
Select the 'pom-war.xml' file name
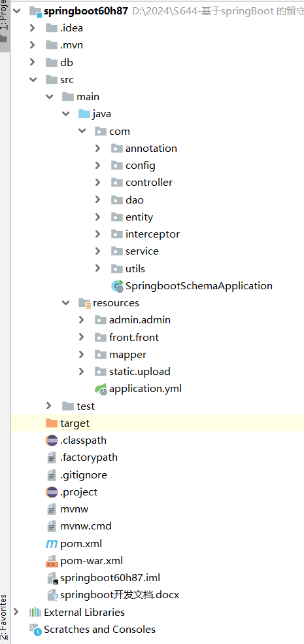coord(92,561)
